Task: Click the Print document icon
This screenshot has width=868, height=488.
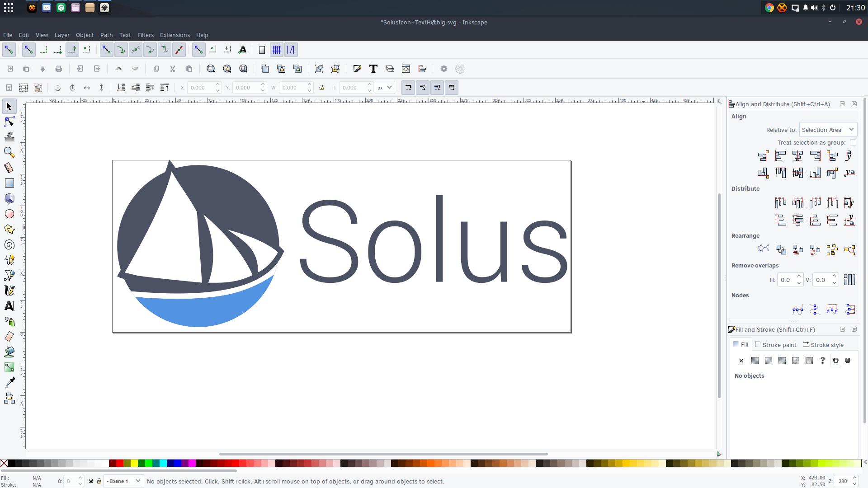Action: click(59, 69)
